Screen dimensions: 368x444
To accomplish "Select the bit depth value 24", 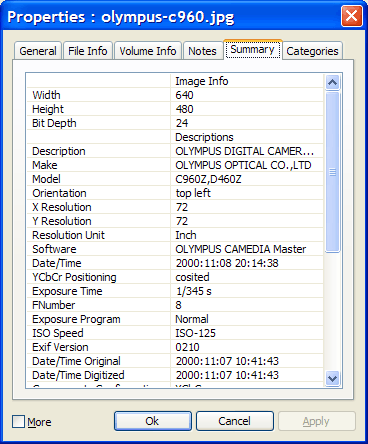I will [x=182, y=123].
